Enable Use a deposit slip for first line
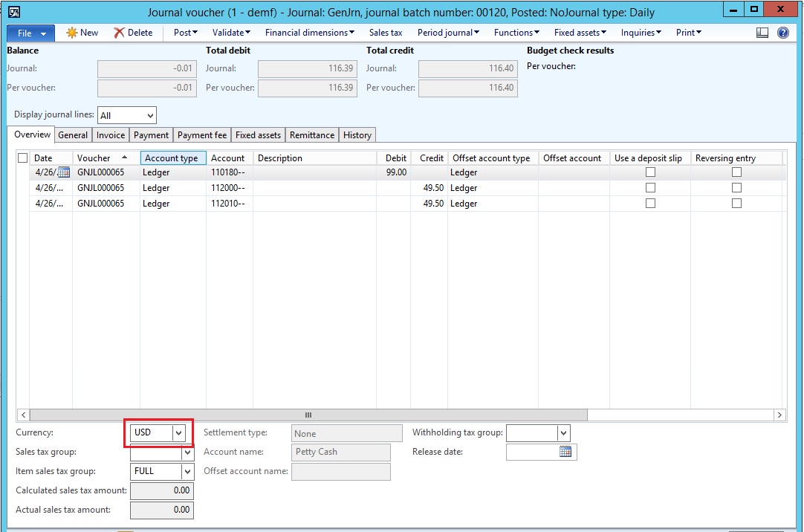The height and width of the screenshot is (532, 804). [x=650, y=172]
